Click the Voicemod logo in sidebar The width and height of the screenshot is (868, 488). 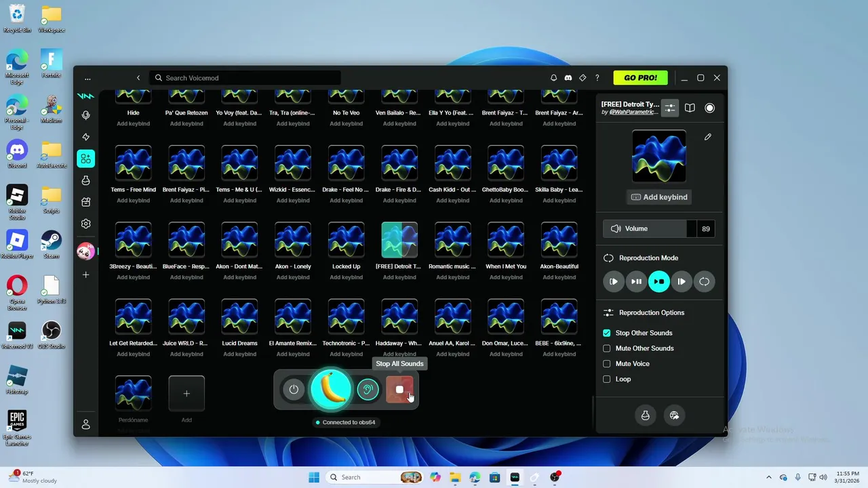(85, 96)
